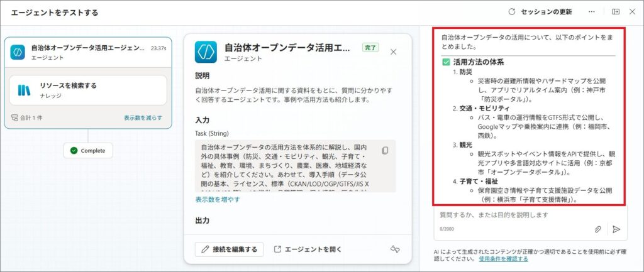Open the three-dot more options menu
Screen dimensions: 644x272
point(591,12)
